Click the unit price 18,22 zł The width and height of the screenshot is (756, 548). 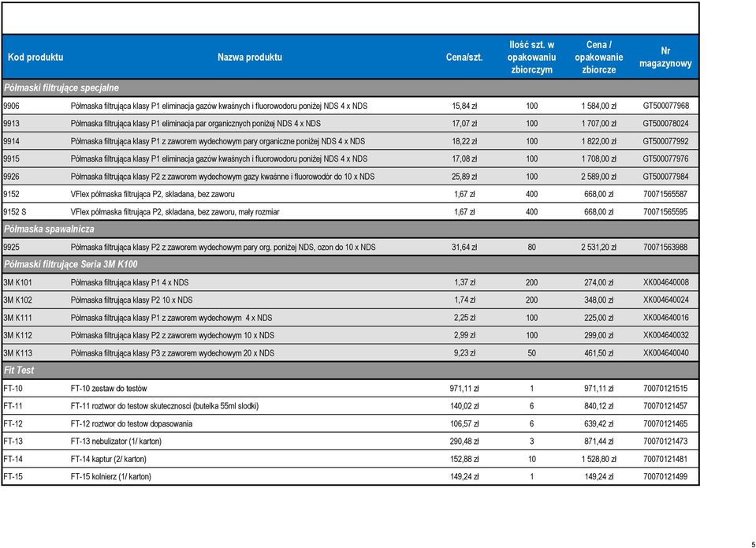pyautogui.click(x=464, y=141)
